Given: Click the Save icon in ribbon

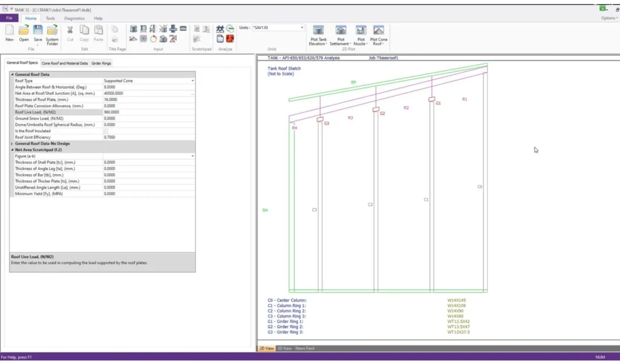Looking at the screenshot, I should pos(38,31).
